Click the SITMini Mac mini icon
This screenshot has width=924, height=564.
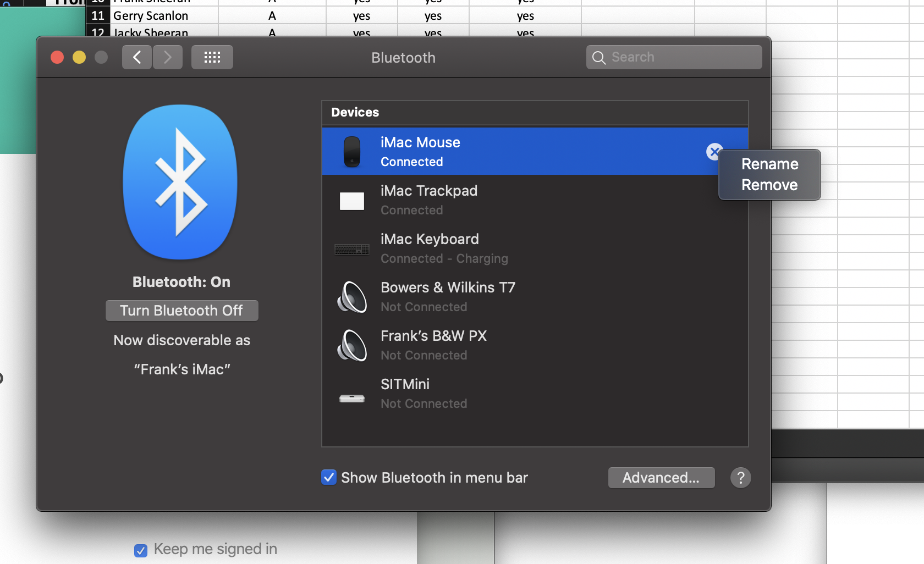pyautogui.click(x=352, y=398)
